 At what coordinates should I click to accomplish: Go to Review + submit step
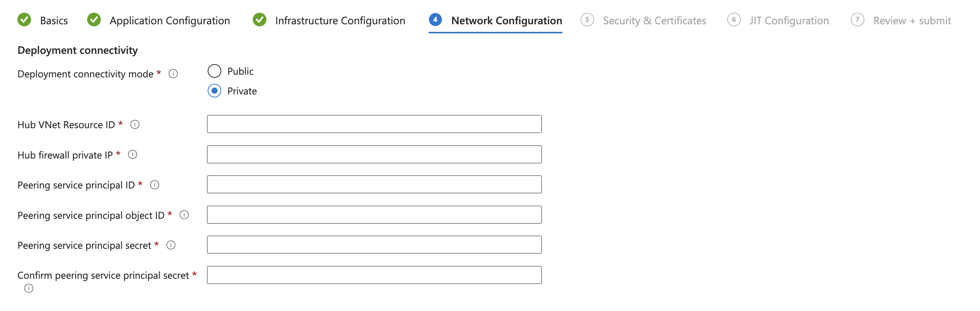[x=911, y=20]
